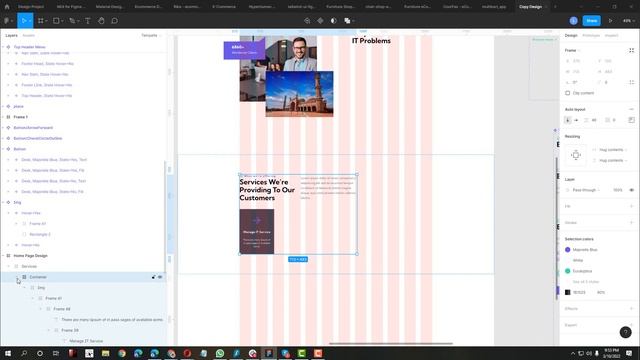Switch to Copy Design file tab
The height and width of the screenshot is (360, 640).
[x=530, y=7]
